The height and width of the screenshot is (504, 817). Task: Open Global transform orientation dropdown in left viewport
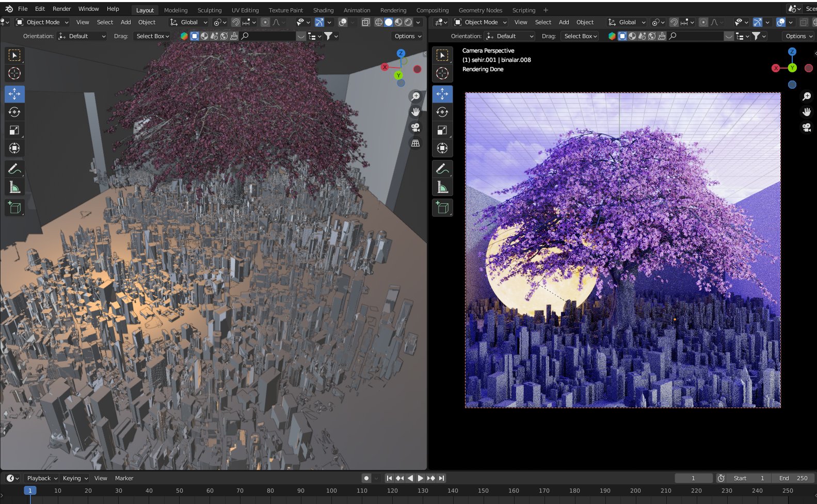[x=188, y=22]
